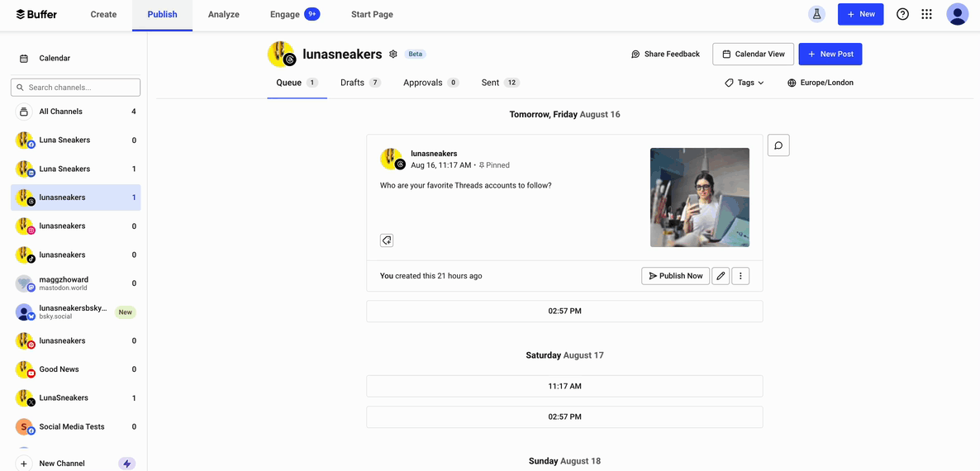Click the Good News YouTube avatar
This screenshot has height=471, width=980.
24,370
